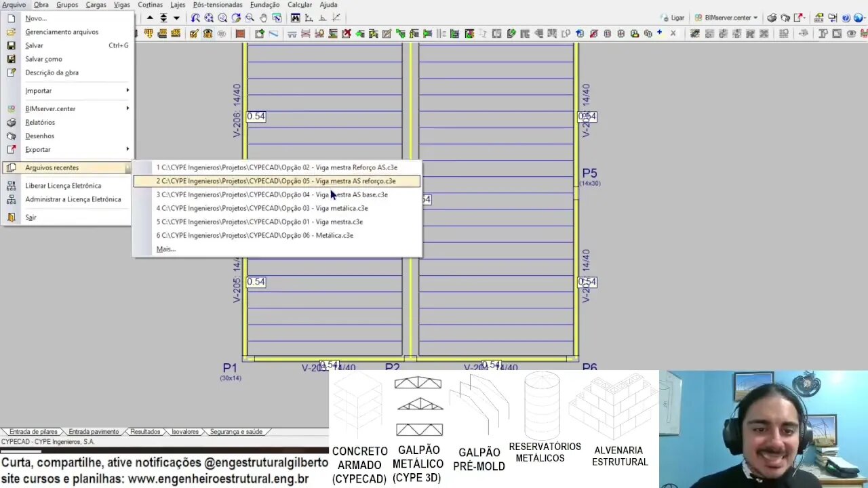Click the floppy disk Salvar icon
This screenshot has width=868, height=488.
(x=11, y=45)
